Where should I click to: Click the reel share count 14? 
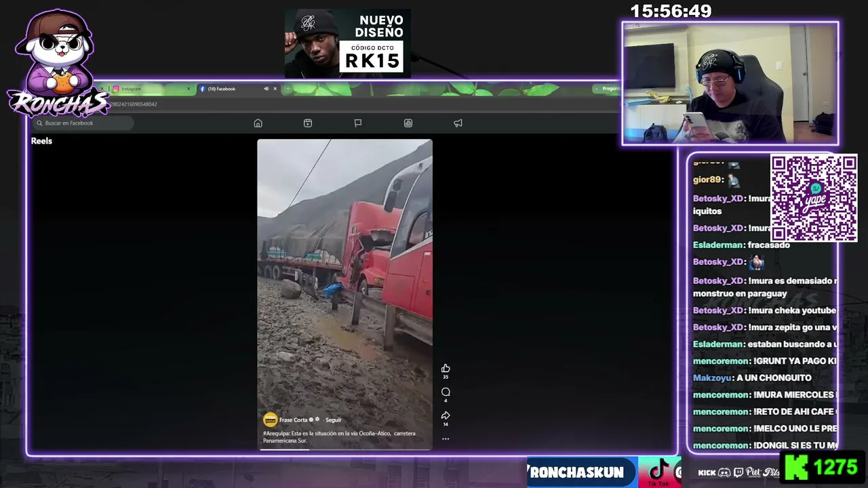tap(446, 424)
